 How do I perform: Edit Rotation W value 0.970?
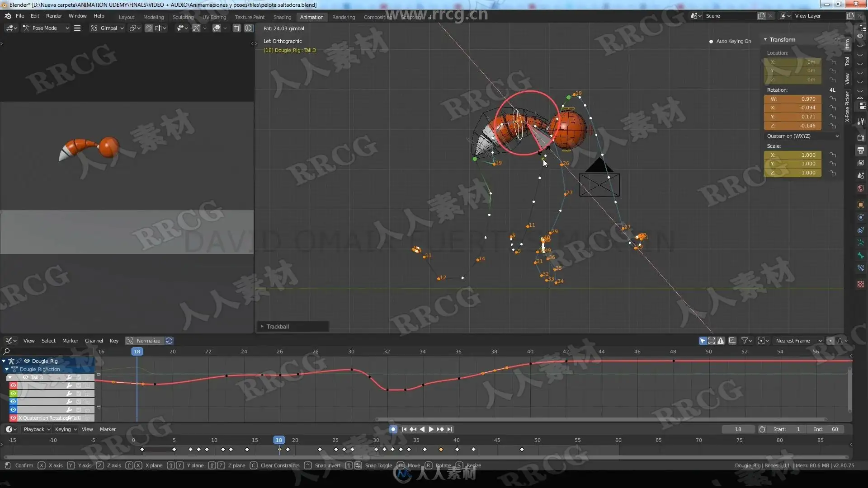coord(793,99)
